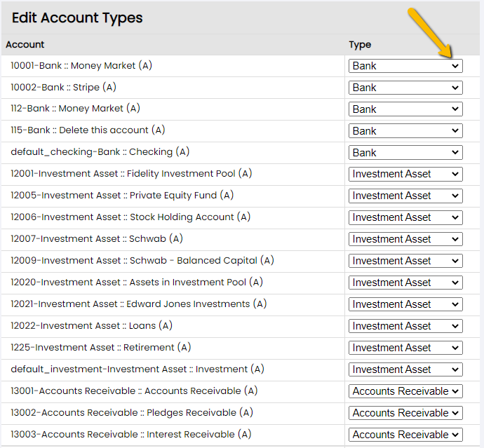
Task: Open Type dropdown for 112-Bank Money Market
Action: [x=405, y=109]
